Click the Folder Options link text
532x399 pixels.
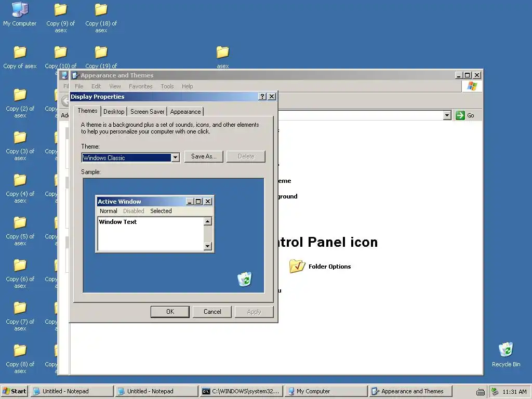click(329, 267)
